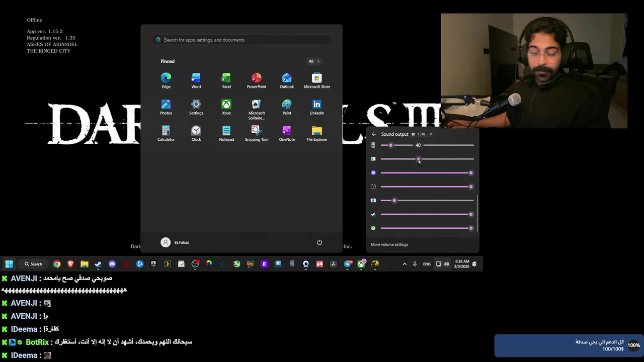
Task: Open Microsoft Solitaire pinned app
Action: [257, 110]
